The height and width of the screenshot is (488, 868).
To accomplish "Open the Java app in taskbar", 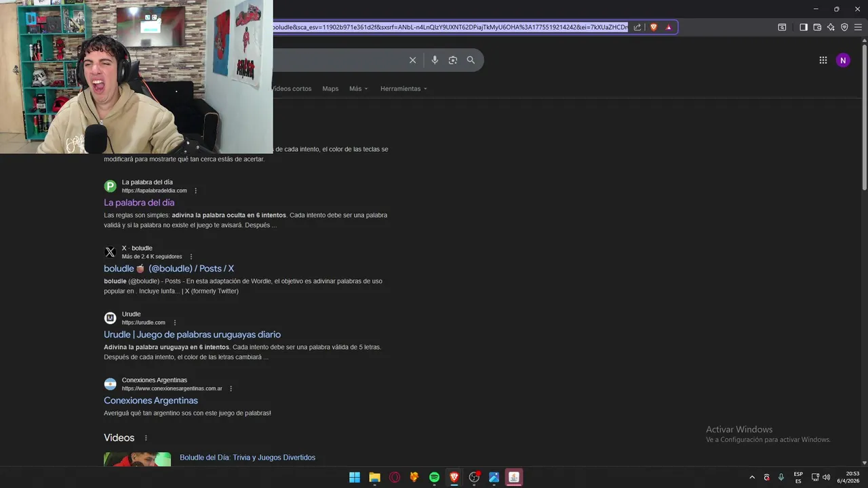I will click(514, 477).
